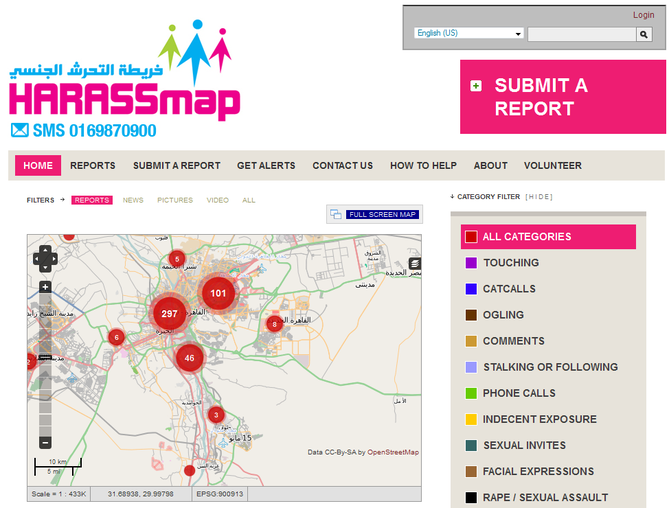Open the Home menu tab
Image resolution: width=669 pixels, height=508 pixels.
[38, 165]
